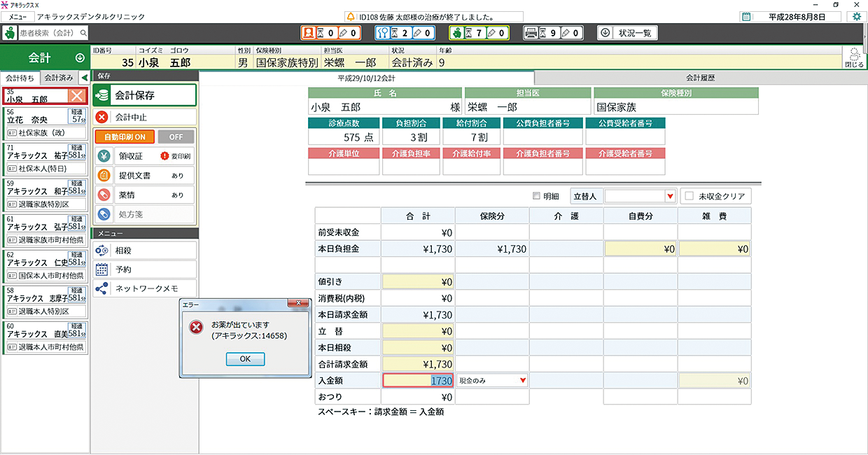The width and height of the screenshot is (868, 455).
Task: Switch auto print to OFF
Action: click(x=176, y=137)
